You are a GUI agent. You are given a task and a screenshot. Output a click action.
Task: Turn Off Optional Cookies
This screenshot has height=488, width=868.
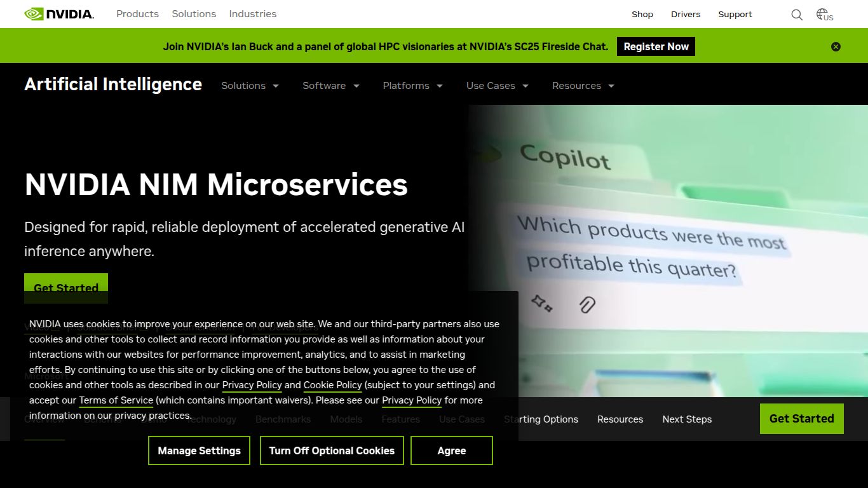[x=331, y=451]
